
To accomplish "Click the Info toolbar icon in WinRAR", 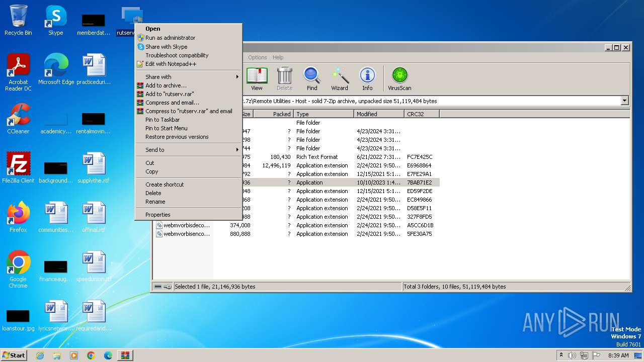I will pyautogui.click(x=367, y=79).
